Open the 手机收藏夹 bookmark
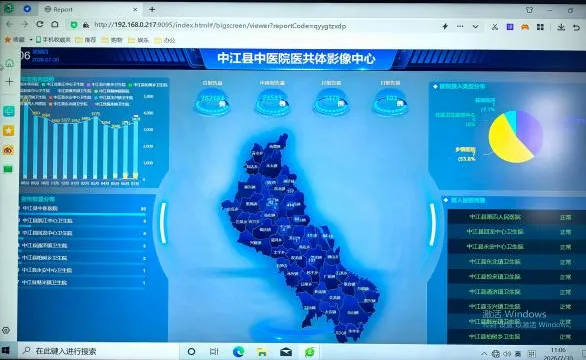 tap(53, 39)
